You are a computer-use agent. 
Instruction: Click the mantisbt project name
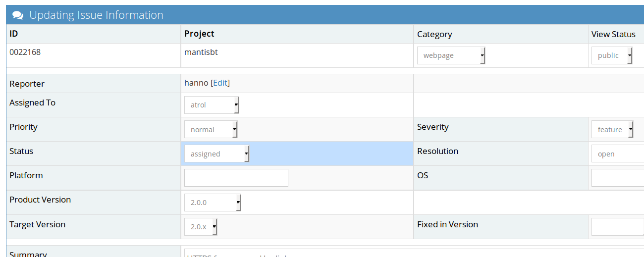(x=201, y=51)
